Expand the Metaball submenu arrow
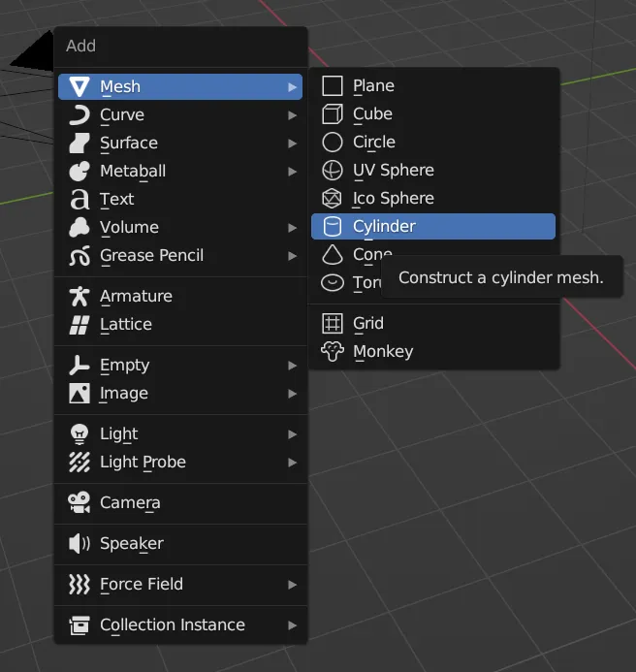 click(x=292, y=172)
